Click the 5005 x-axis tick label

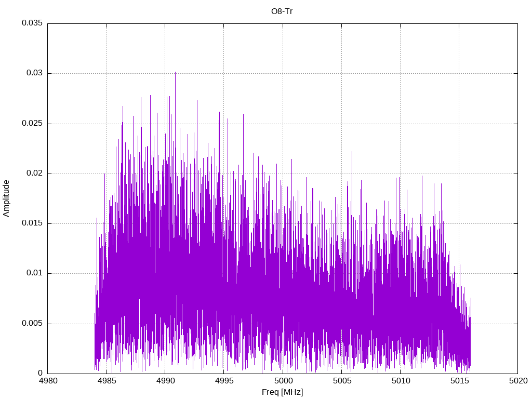pos(342,381)
